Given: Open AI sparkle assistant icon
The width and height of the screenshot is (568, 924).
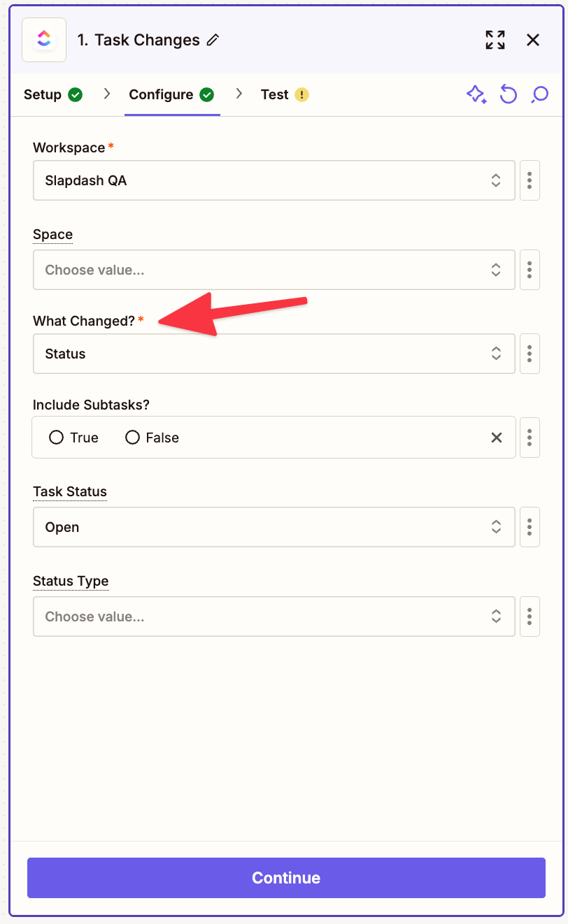Looking at the screenshot, I should (x=476, y=94).
